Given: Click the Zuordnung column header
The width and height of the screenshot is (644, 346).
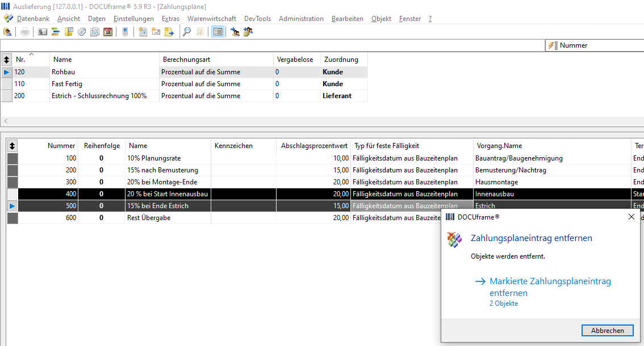Looking at the screenshot, I should 344,60.
